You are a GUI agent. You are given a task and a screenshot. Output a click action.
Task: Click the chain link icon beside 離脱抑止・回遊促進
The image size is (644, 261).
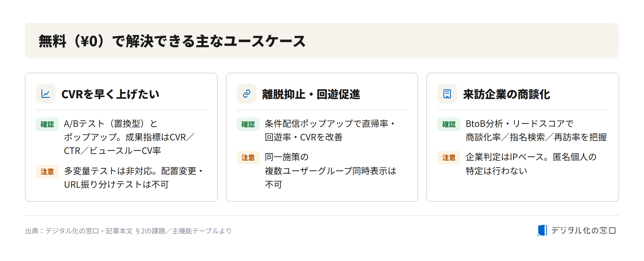(246, 94)
